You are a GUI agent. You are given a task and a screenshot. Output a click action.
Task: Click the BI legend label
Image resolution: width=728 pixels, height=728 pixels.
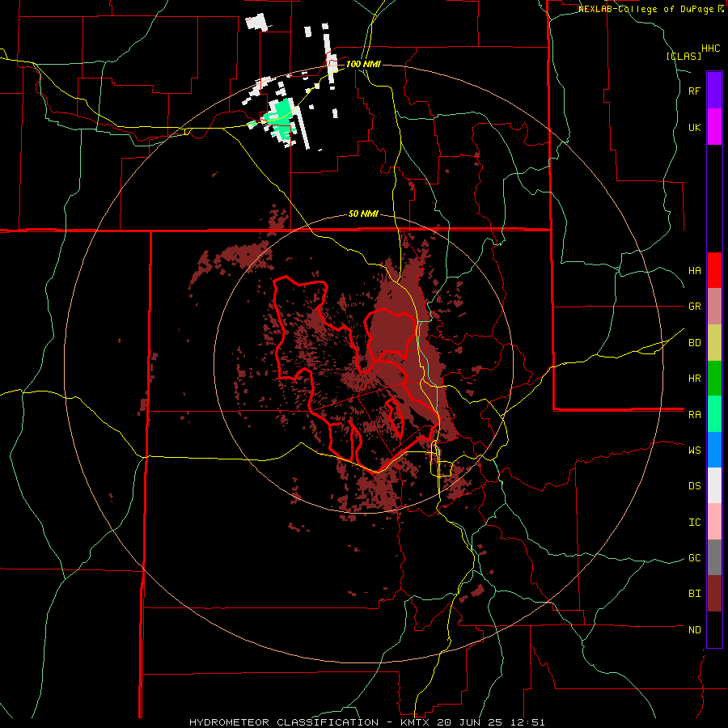[694, 594]
